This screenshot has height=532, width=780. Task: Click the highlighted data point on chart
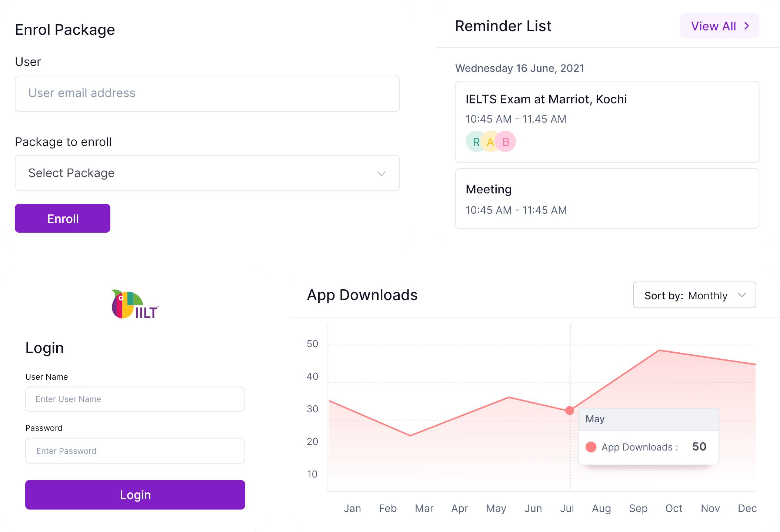pyautogui.click(x=570, y=410)
